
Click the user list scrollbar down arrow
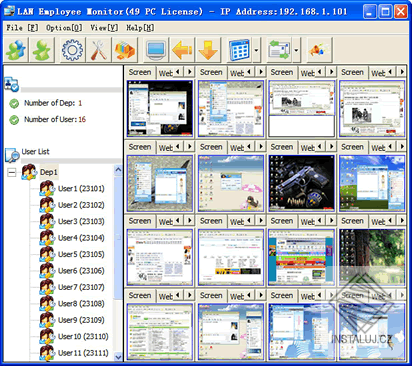(x=118, y=357)
